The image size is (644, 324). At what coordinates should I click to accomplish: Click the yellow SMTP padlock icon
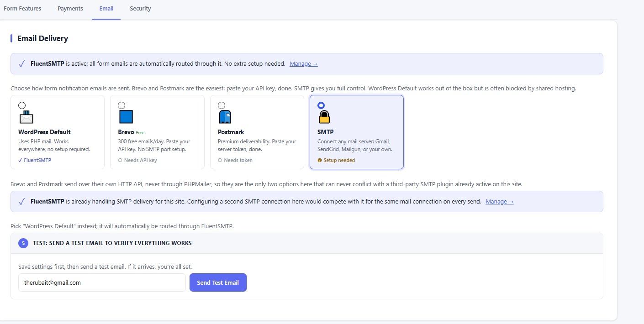pyautogui.click(x=324, y=117)
